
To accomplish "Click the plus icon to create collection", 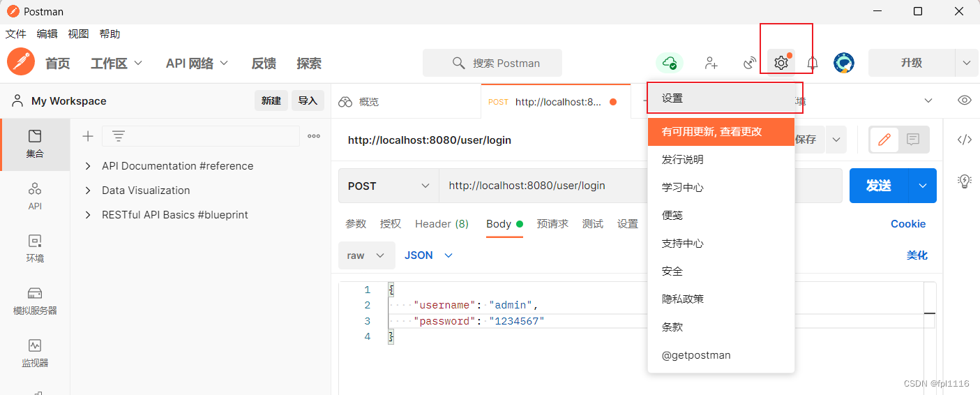I will point(88,136).
